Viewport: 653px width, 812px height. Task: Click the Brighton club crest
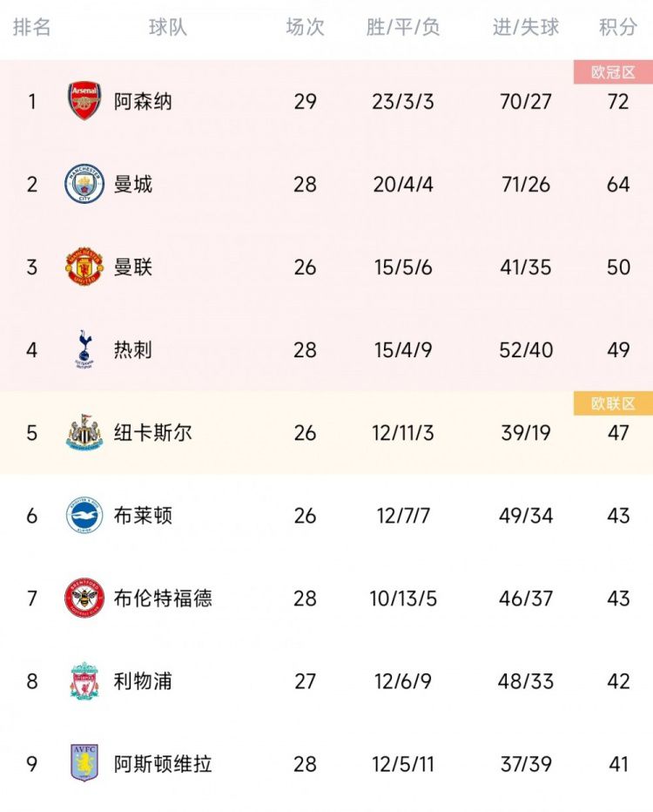coord(85,515)
